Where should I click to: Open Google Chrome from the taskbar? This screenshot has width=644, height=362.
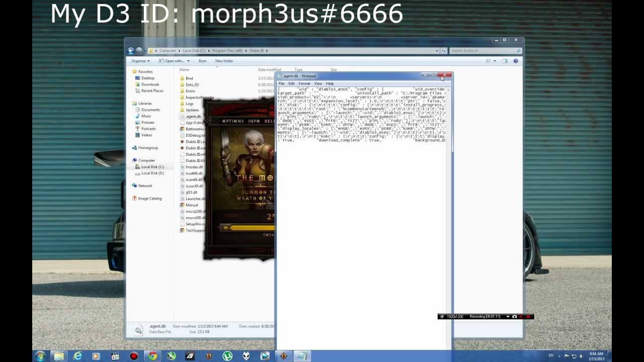pos(152,356)
